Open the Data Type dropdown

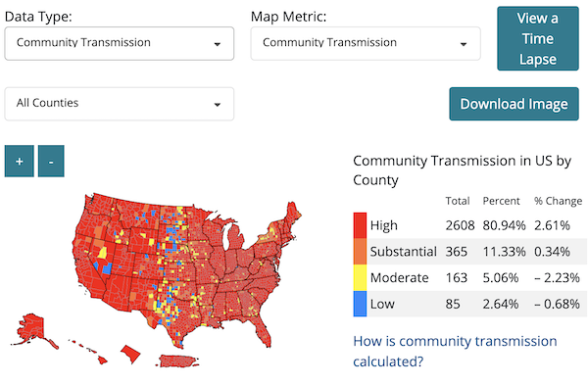[120, 43]
